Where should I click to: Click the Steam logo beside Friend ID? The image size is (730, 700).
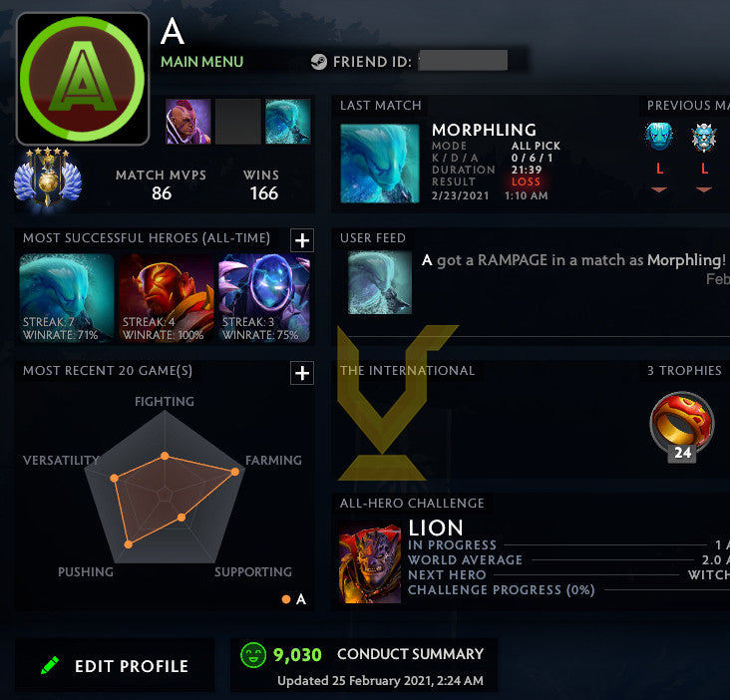pos(319,62)
